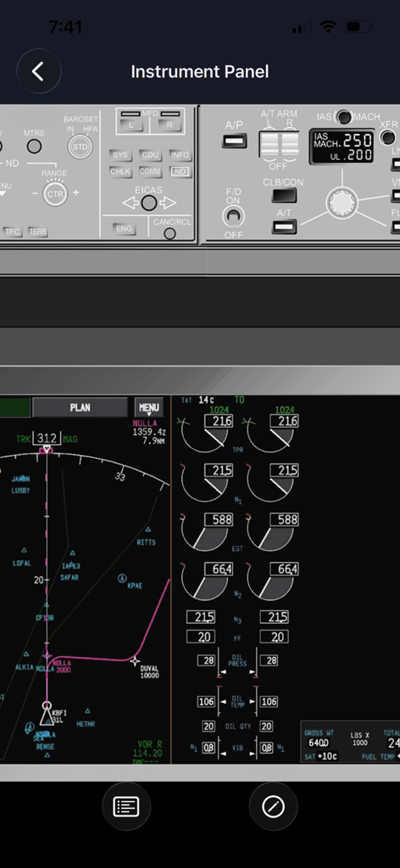Select LUSBY waypoint label
The height and width of the screenshot is (868, 400).
point(21,491)
